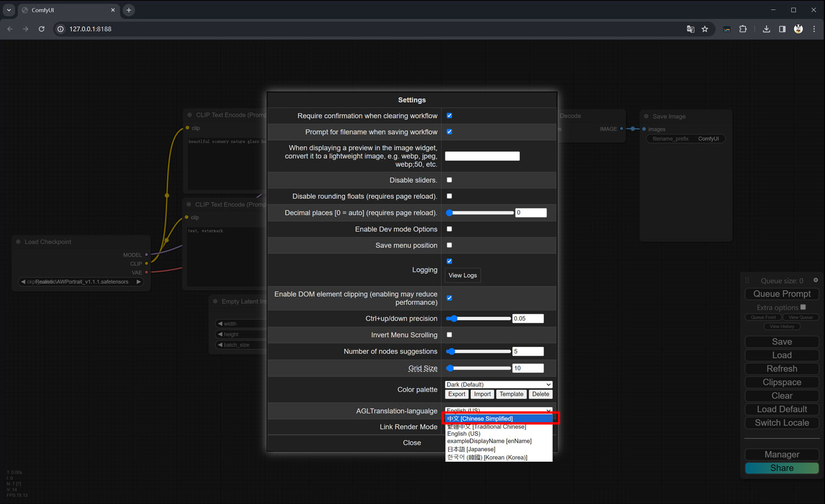The image size is (825, 504).
Task: Bookmark this tab with the star icon
Action: (x=705, y=29)
